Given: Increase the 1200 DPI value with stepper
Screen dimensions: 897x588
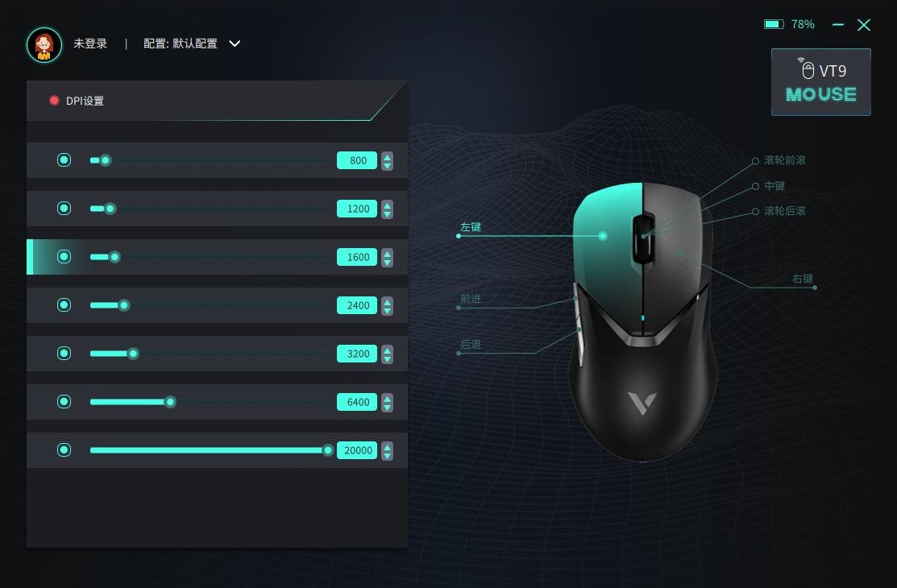Looking at the screenshot, I should (x=388, y=205).
